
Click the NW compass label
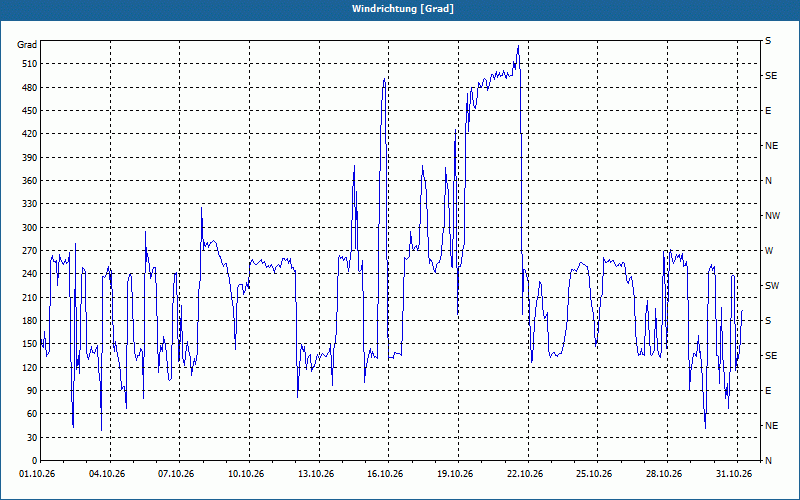(772, 216)
